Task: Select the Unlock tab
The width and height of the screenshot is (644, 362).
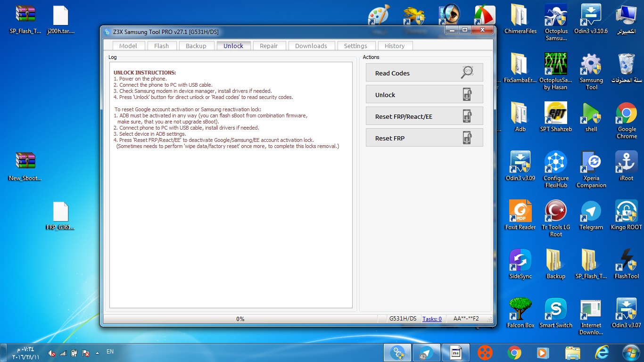Action: click(x=233, y=46)
